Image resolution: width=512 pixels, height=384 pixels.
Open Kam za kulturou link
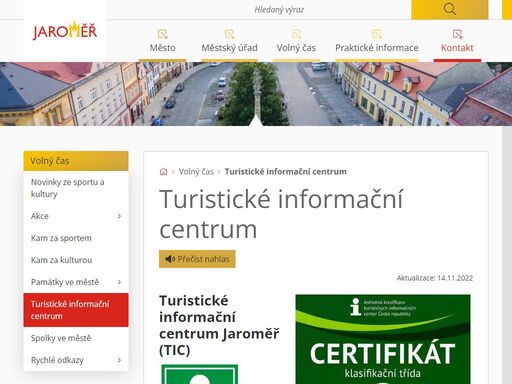[76, 260]
